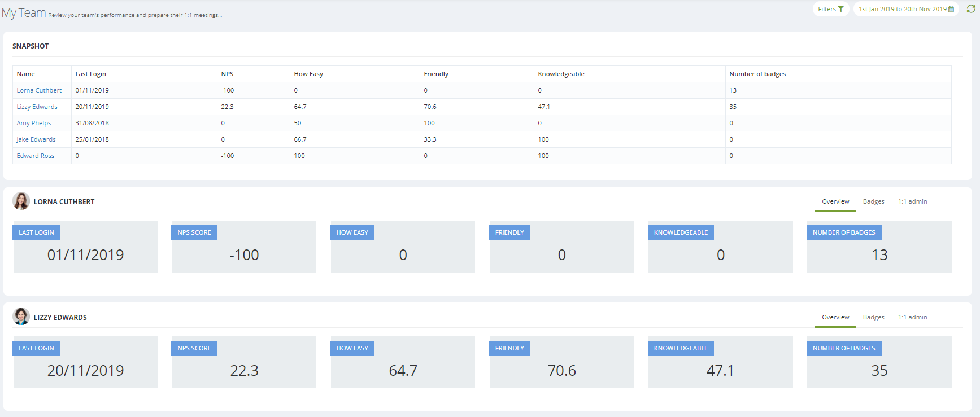Open the Filters button with funnel icon

coord(831,9)
